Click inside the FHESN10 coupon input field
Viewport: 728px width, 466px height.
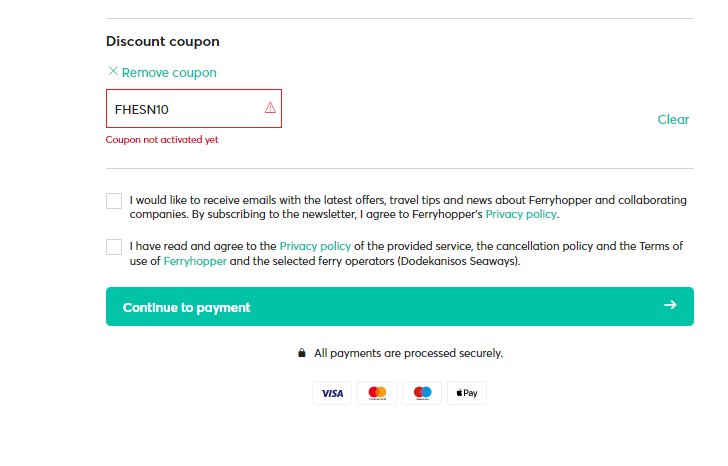click(194, 109)
